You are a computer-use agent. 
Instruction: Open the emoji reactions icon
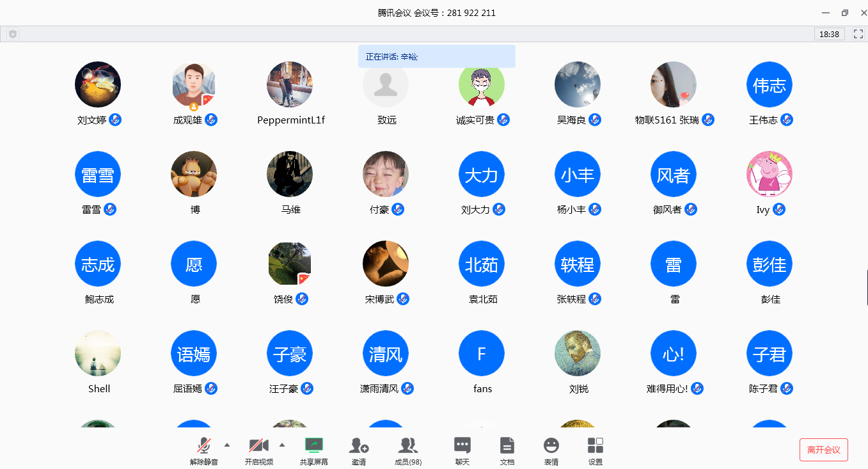551,445
